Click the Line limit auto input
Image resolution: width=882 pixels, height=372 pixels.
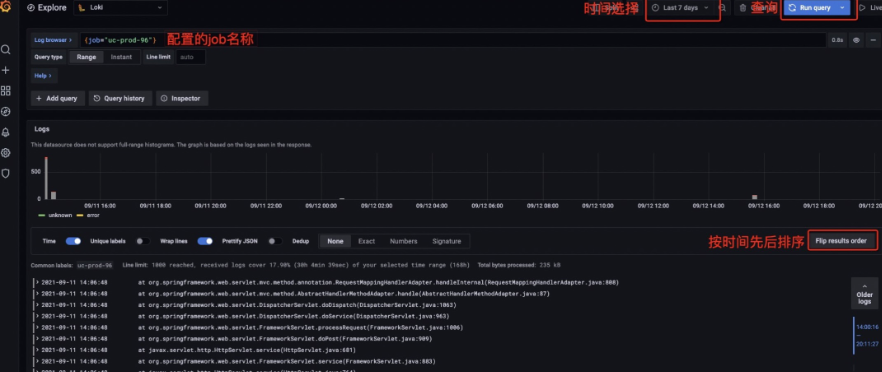tap(191, 57)
